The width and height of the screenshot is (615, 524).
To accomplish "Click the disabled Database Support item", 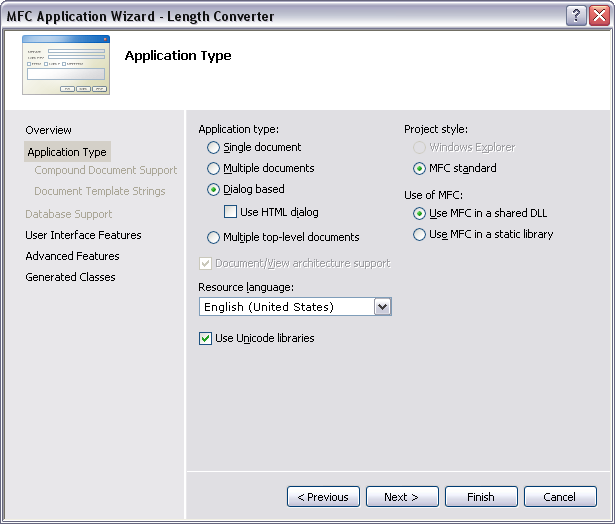I will tap(69, 214).
